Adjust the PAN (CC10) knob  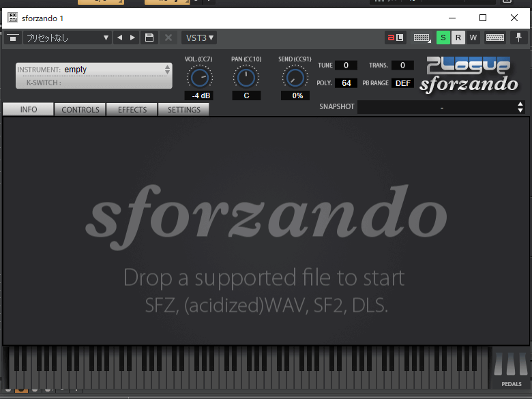[246, 78]
